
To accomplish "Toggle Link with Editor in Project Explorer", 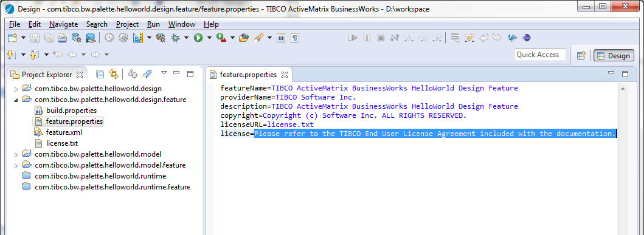I will [114, 74].
